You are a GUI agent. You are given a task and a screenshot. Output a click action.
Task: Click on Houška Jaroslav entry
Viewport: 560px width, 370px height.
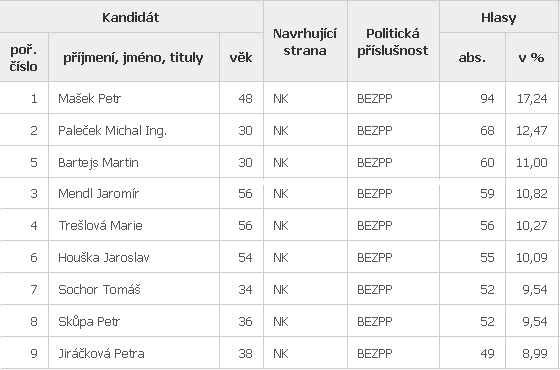coord(104,258)
